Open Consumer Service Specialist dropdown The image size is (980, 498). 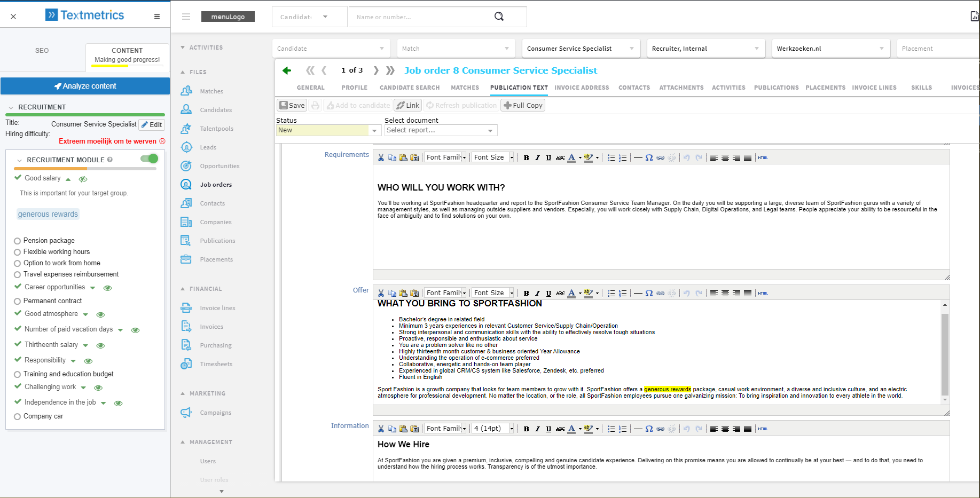point(581,49)
